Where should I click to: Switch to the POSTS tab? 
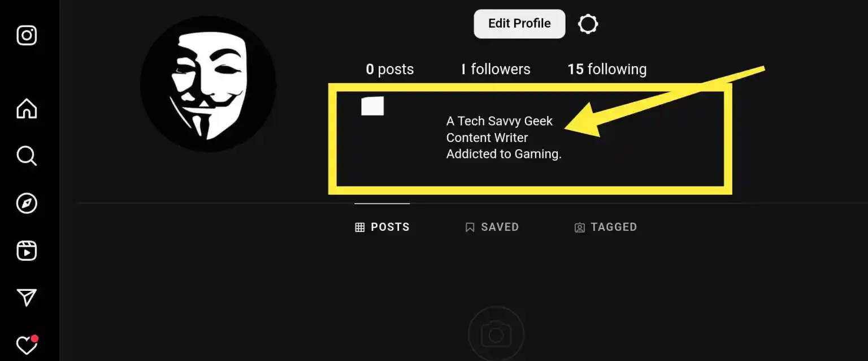coord(382,227)
